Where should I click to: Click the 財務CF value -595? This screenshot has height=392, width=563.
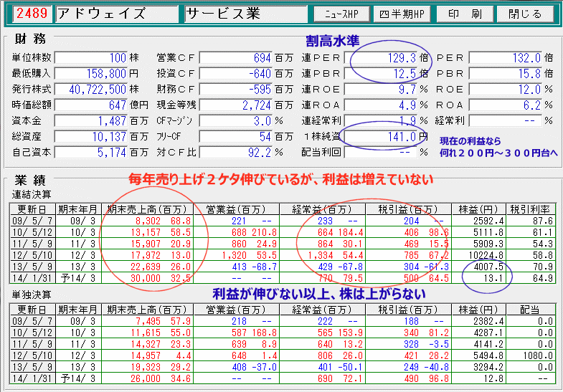[235, 90]
